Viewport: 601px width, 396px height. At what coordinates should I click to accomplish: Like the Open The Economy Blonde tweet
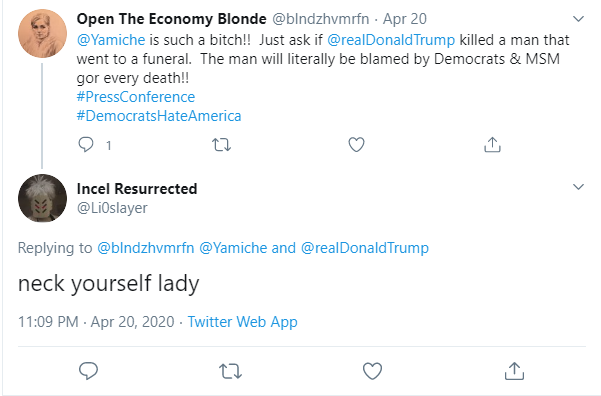[356, 145]
